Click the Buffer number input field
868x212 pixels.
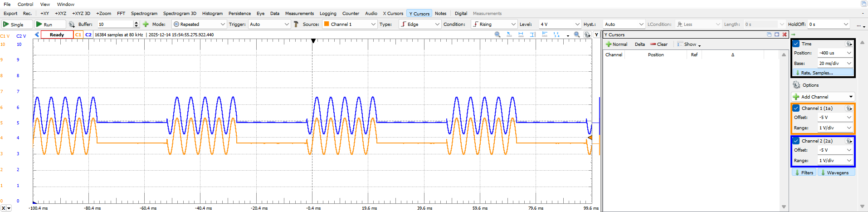point(115,25)
